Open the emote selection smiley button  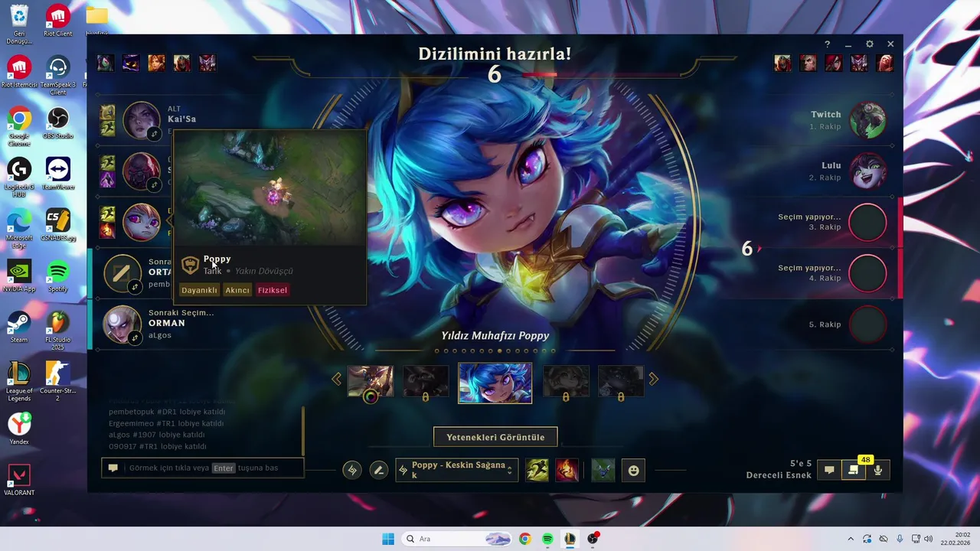(x=633, y=470)
